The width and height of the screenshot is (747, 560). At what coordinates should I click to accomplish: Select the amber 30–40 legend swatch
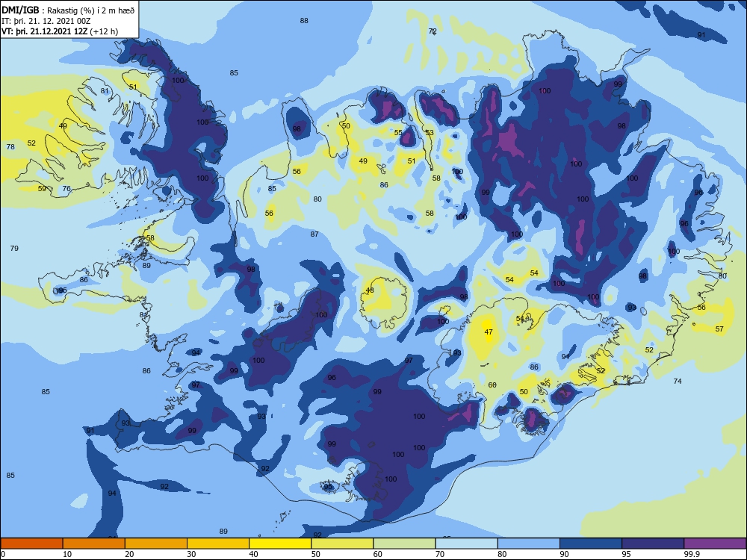point(218,544)
